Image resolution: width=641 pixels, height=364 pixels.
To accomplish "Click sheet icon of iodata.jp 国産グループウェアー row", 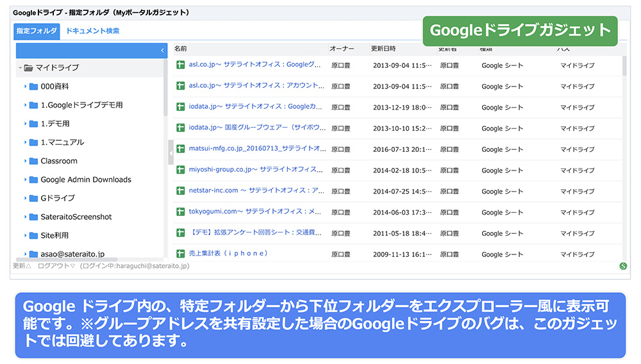I will [x=180, y=128].
